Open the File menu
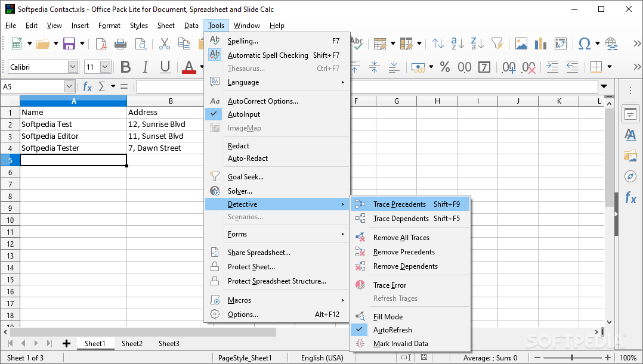This screenshot has width=643, height=364. coord(11,26)
